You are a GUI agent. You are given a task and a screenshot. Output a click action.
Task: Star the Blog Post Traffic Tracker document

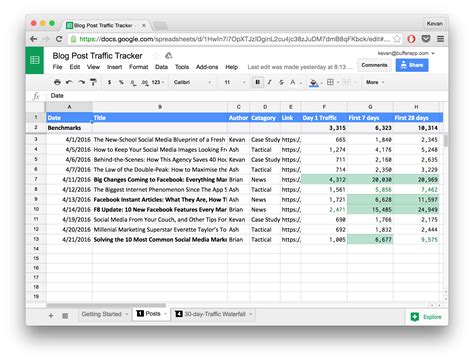[x=156, y=56]
